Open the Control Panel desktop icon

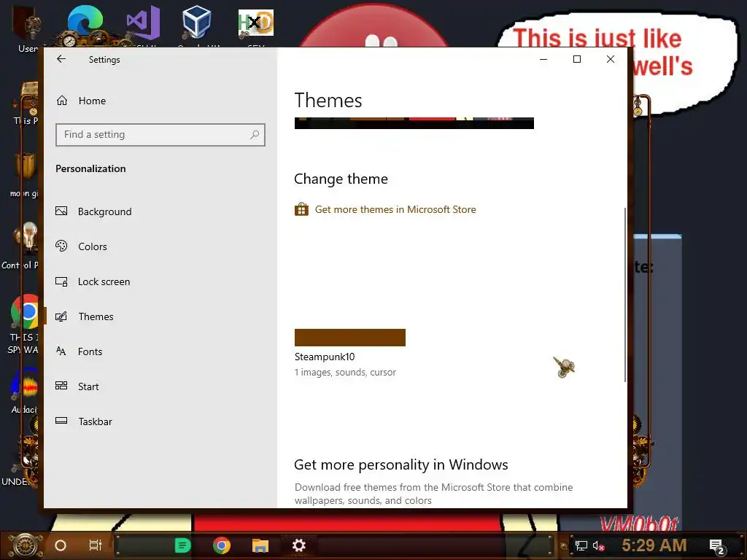25,245
